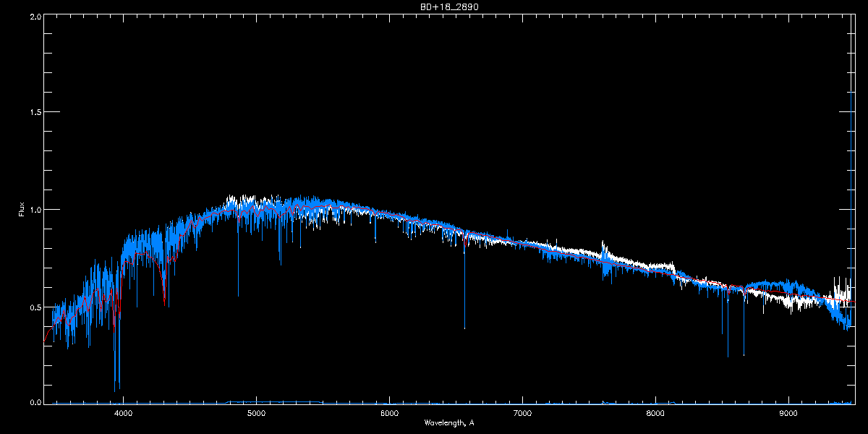Image resolution: width=868 pixels, height=434 pixels.
Task: Click the y-axis tick label 0.0
Action: click(x=34, y=401)
